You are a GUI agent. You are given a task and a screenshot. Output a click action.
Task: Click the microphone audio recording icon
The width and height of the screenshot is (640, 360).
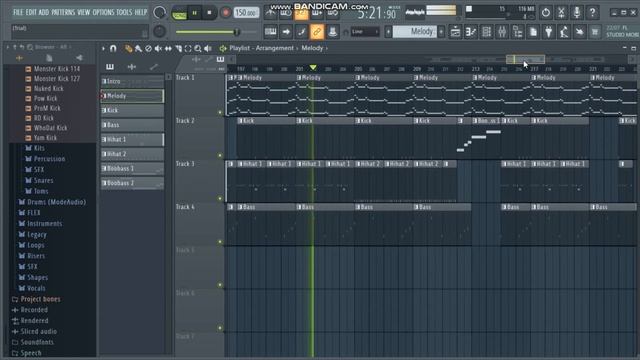click(576, 13)
